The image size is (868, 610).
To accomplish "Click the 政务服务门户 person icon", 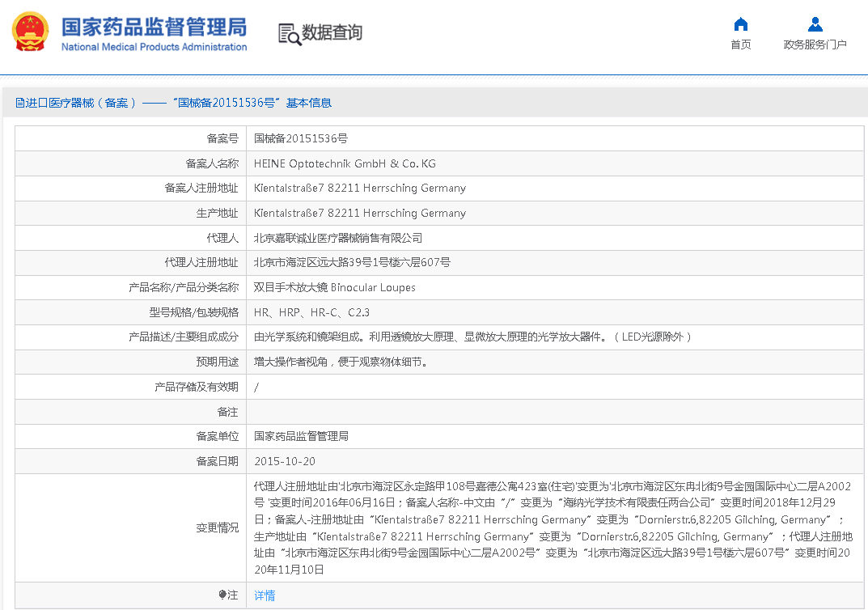I will pyautogui.click(x=815, y=23).
